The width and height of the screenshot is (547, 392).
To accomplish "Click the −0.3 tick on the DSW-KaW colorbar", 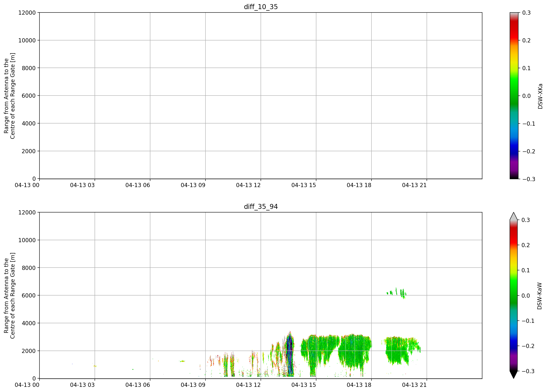I will coord(528,371).
